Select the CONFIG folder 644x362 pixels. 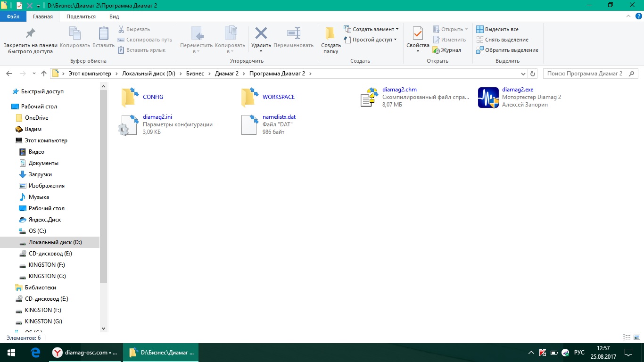(142, 97)
